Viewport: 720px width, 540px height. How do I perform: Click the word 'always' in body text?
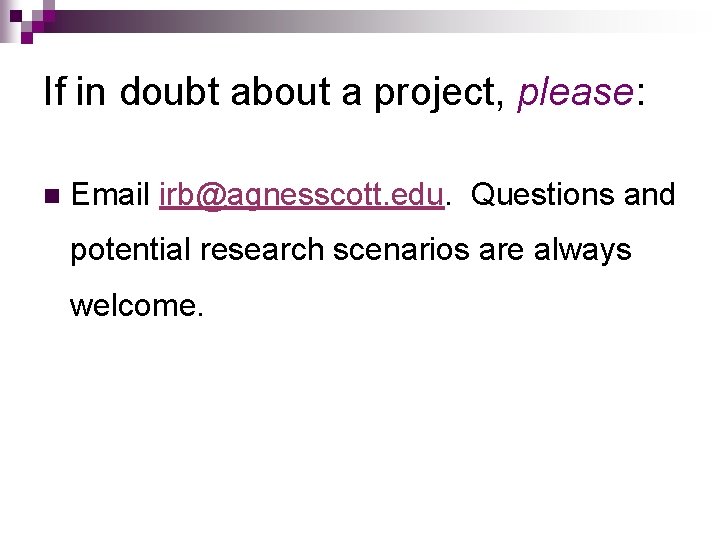[x=582, y=250]
